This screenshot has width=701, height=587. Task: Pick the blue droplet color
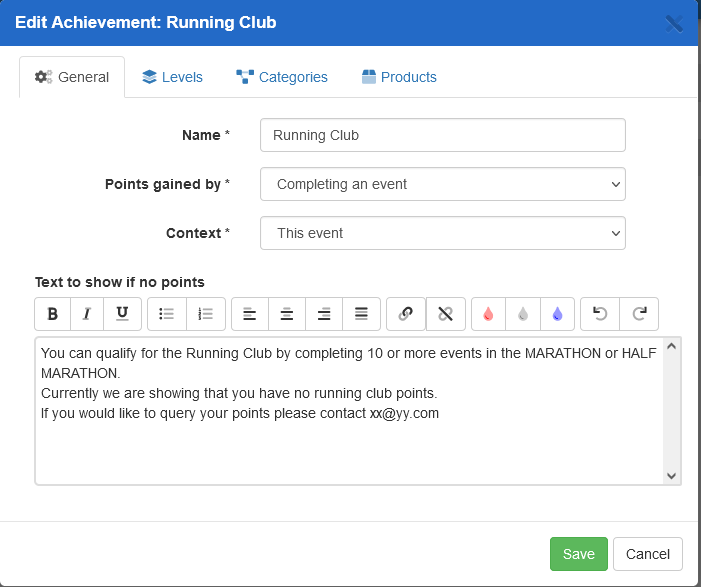[557, 314]
